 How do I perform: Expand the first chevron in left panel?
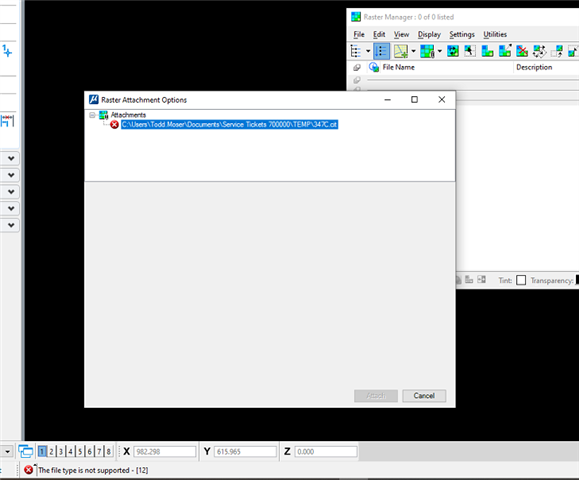[x=11, y=158]
